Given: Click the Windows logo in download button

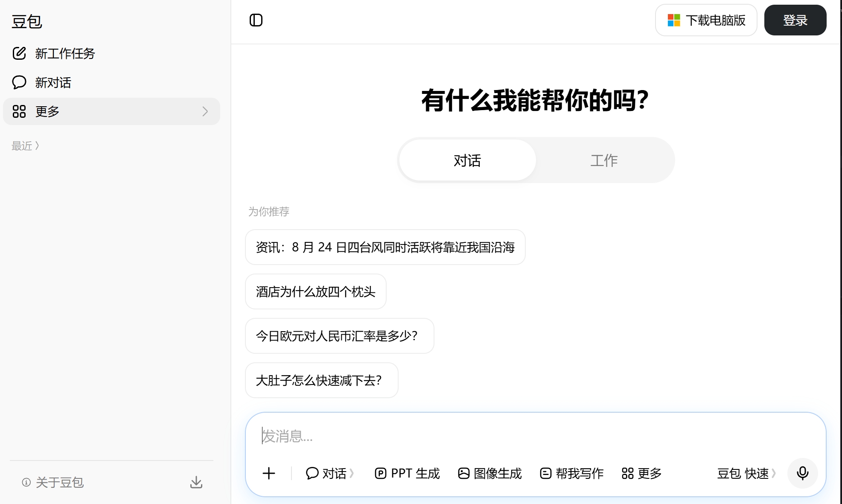Looking at the screenshot, I should 674,20.
